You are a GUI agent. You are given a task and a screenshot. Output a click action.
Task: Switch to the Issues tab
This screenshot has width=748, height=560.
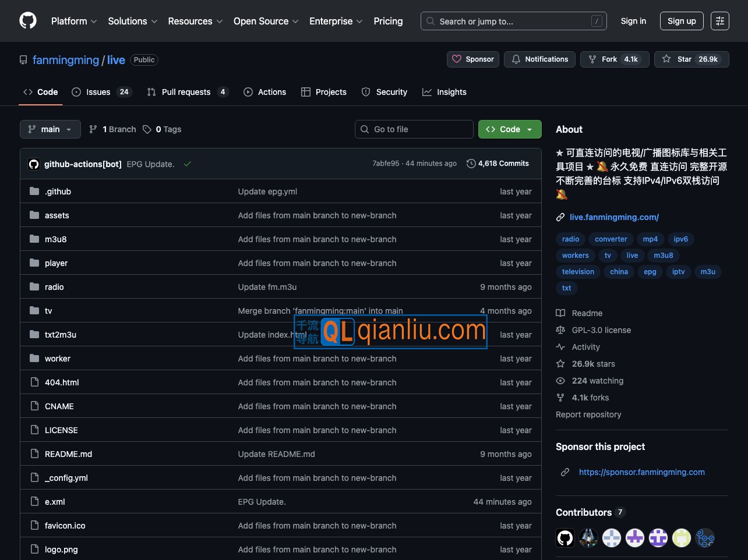point(102,92)
